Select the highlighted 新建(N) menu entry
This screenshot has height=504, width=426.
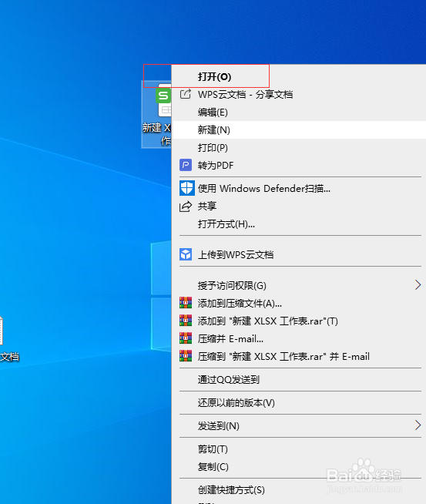(299, 130)
